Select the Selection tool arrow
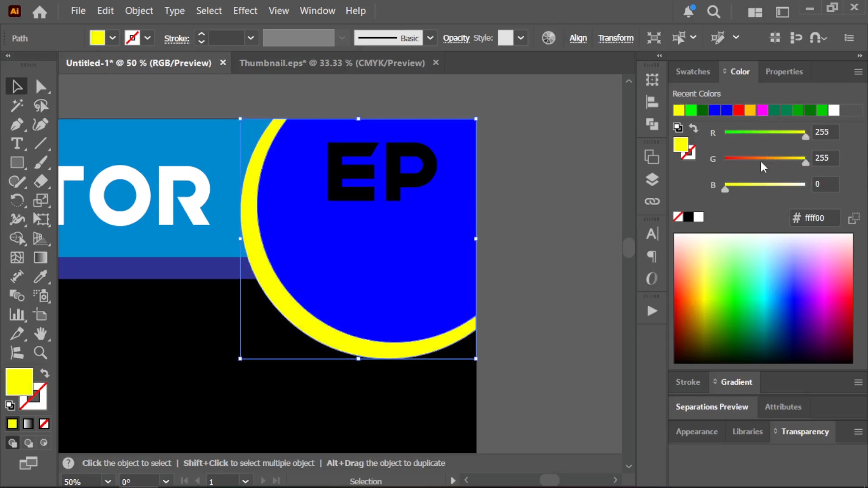This screenshot has width=868, height=488. [x=17, y=86]
